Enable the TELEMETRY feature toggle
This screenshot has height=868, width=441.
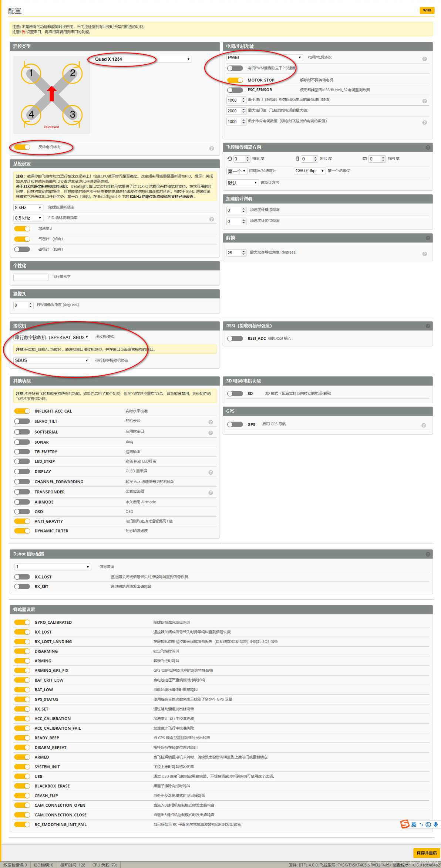[22, 451]
